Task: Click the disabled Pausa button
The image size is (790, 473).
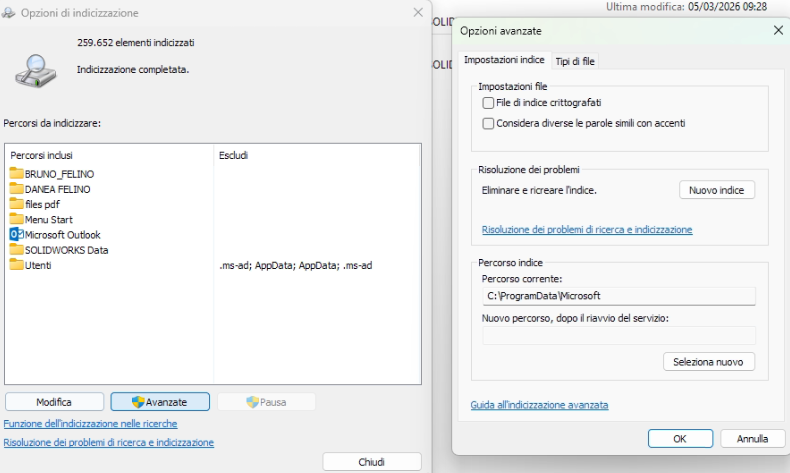Action: pyautogui.click(x=267, y=402)
